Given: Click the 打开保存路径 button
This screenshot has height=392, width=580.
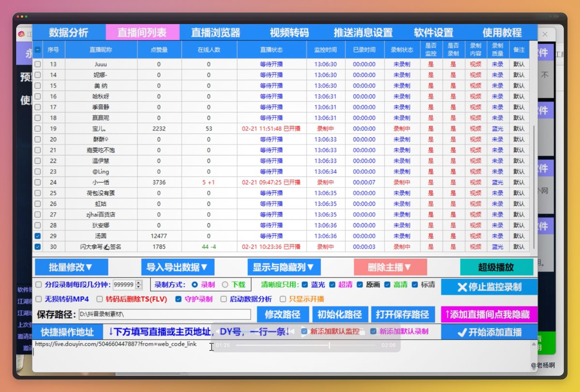Looking at the screenshot, I should tap(403, 315).
